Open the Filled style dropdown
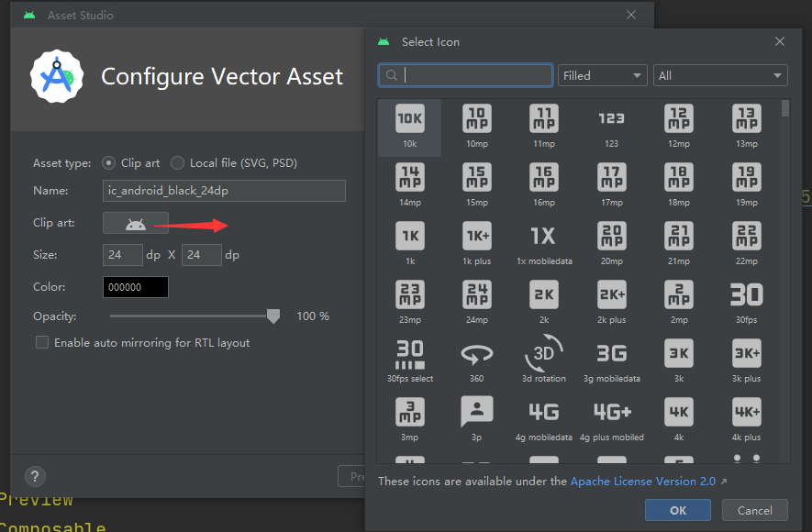 pos(602,75)
